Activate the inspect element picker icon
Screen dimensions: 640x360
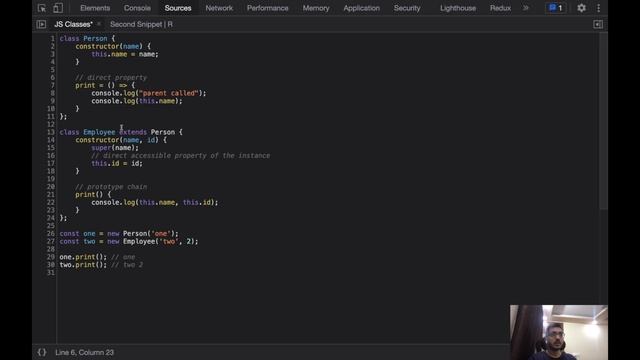(x=42, y=8)
